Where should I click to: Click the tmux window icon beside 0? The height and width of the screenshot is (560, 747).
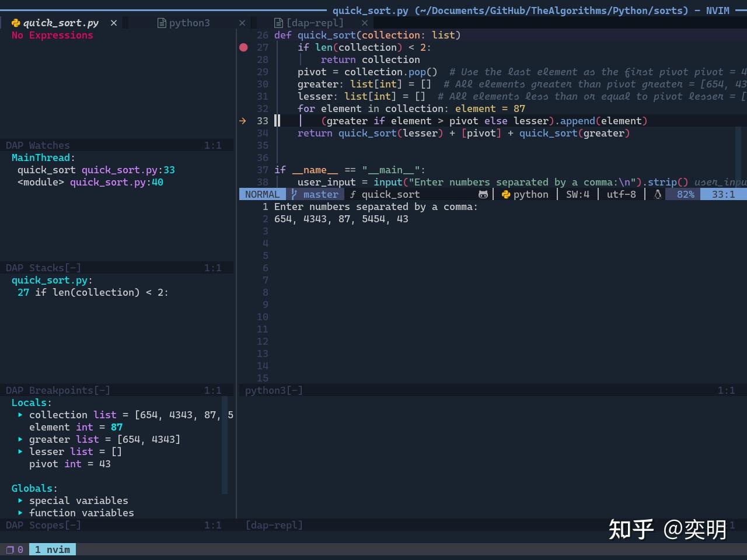[10, 549]
